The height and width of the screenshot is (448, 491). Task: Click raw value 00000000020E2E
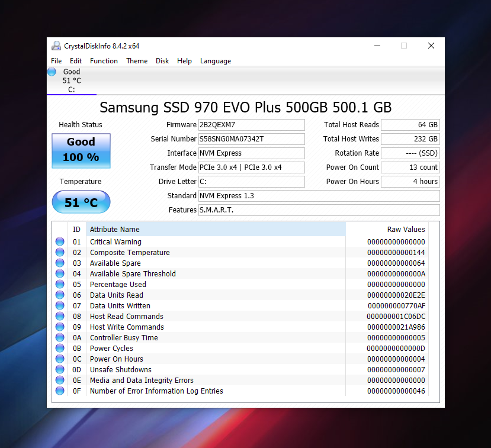[x=396, y=295]
